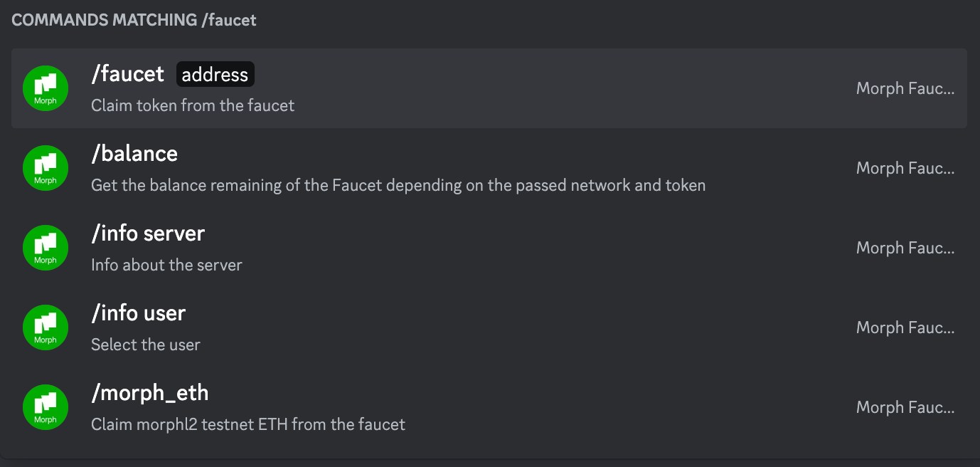
Task: Click the "Get the balance remaining" description text
Action: click(398, 185)
